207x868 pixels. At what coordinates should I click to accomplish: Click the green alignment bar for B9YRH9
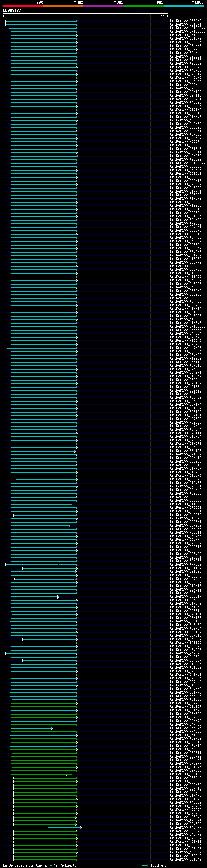44,703
